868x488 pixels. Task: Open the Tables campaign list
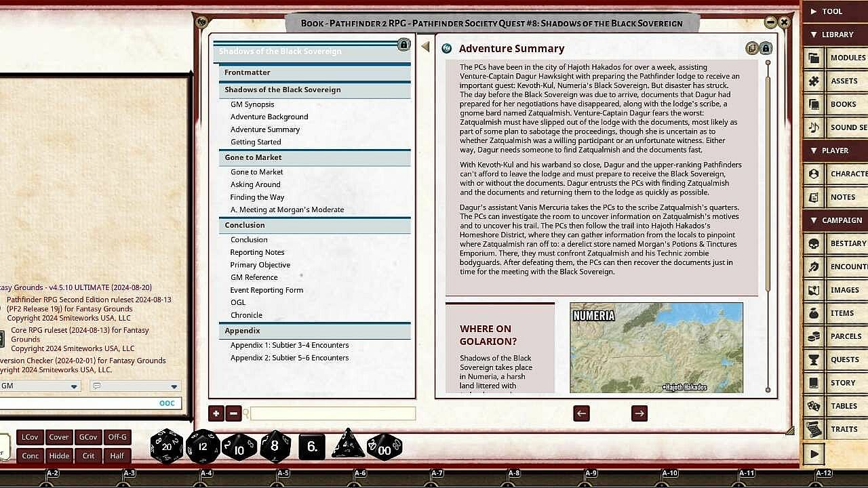click(835, 406)
